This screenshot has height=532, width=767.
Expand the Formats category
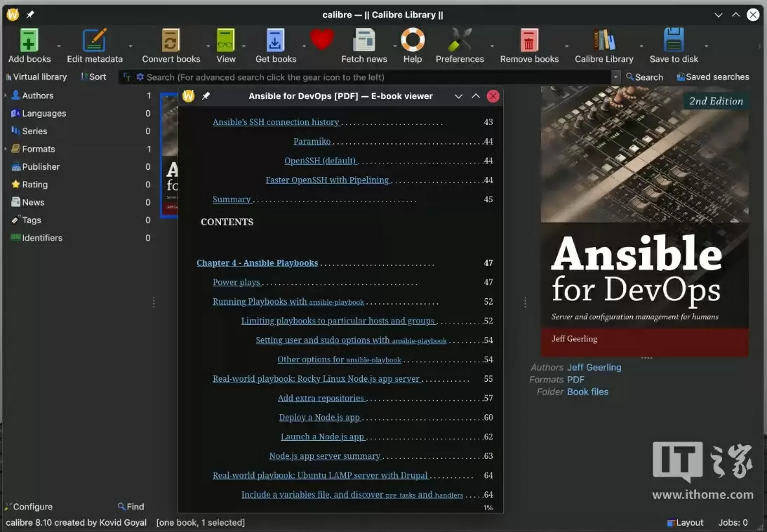pos(6,149)
